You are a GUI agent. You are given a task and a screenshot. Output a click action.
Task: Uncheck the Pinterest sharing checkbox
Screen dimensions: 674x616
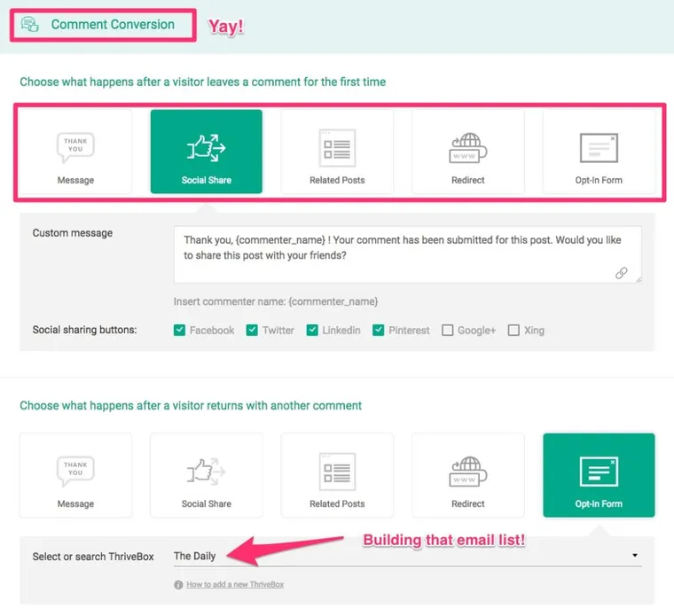click(379, 330)
